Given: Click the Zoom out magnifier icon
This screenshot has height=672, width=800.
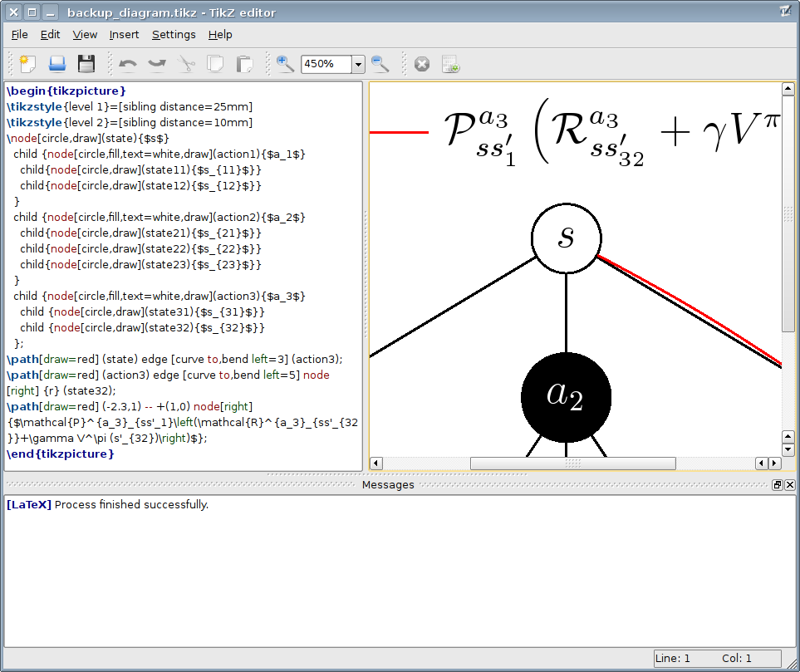Looking at the screenshot, I should [x=380, y=64].
